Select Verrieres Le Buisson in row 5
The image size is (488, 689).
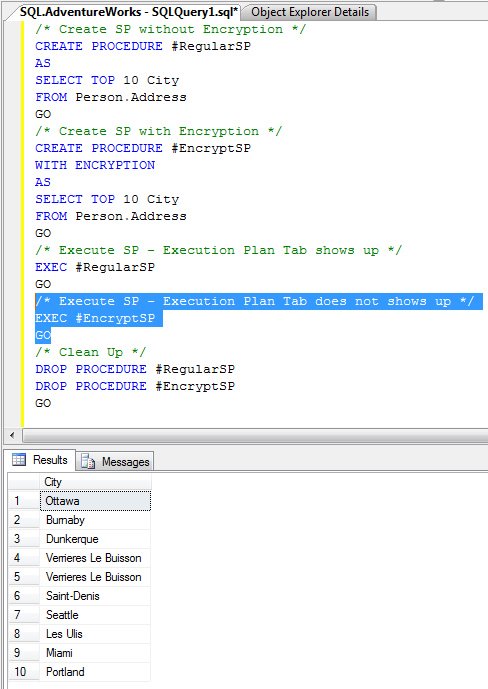point(95,577)
